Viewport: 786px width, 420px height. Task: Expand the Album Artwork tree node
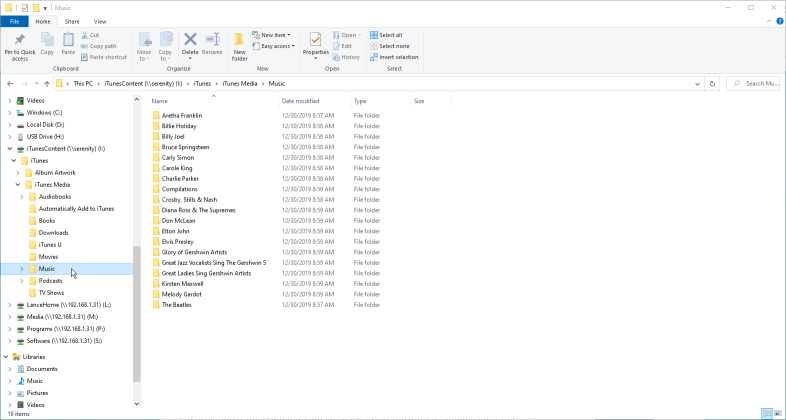[18, 173]
